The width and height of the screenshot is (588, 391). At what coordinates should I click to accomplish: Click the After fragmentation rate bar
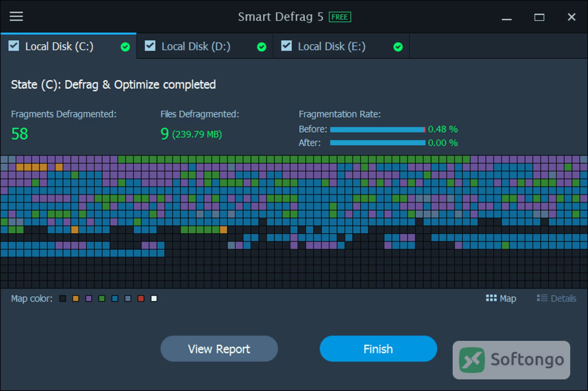coord(378,143)
